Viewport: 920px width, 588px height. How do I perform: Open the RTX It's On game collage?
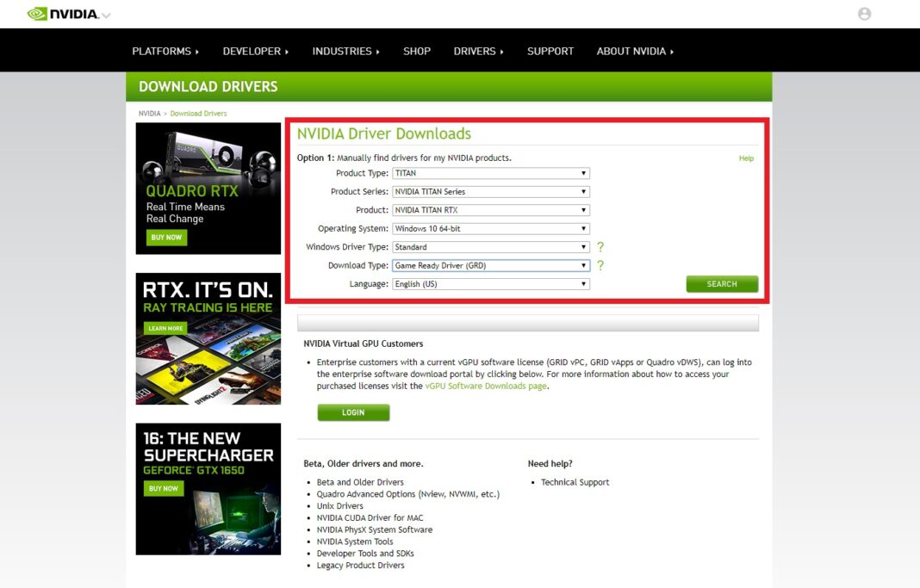pyautogui.click(x=208, y=338)
